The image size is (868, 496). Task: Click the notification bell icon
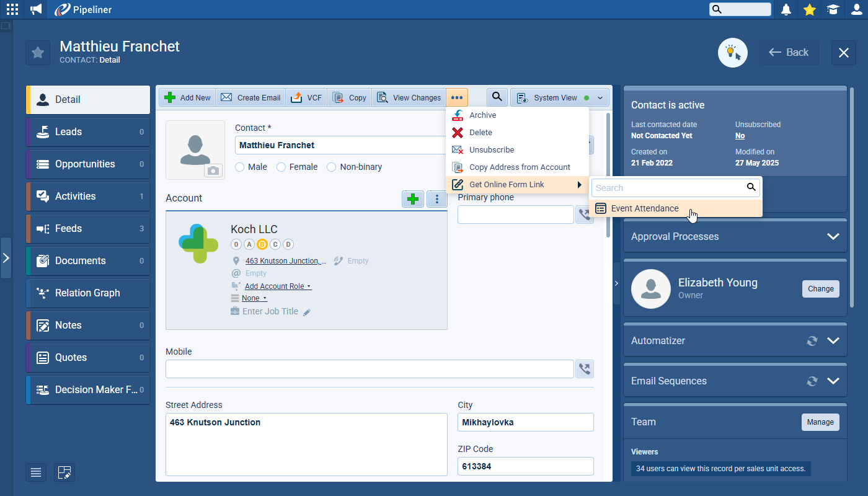[x=786, y=9]
